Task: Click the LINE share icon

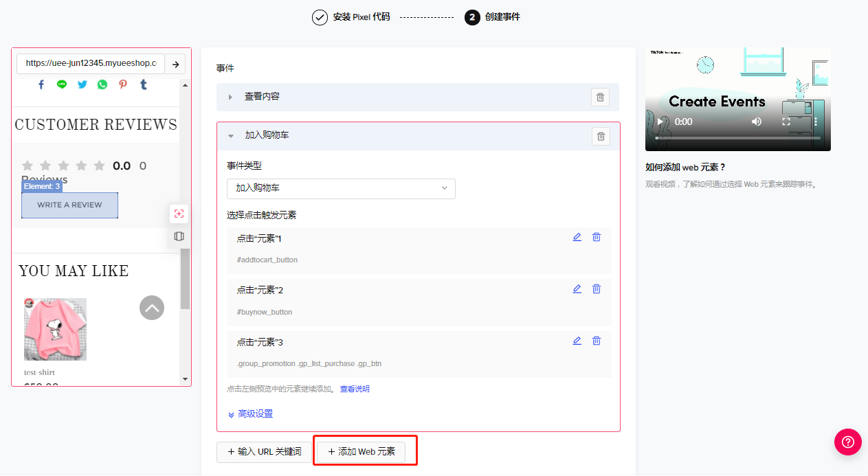Action: tap(62, 84)
